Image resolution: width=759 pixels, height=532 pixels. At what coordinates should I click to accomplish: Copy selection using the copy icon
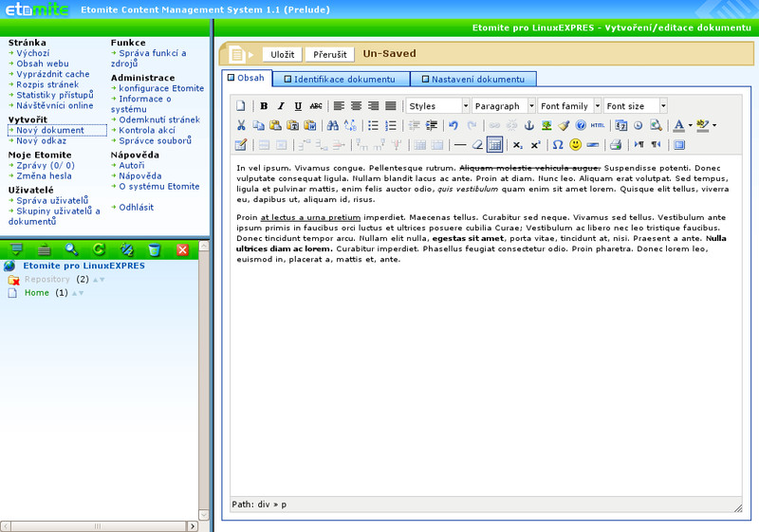258,125
